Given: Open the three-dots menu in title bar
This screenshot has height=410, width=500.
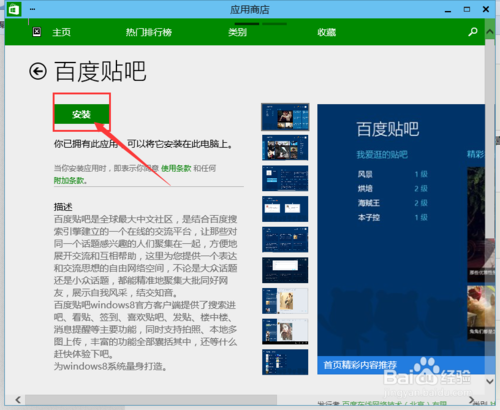Looking at the screenshot, I should tap(32, 9).
